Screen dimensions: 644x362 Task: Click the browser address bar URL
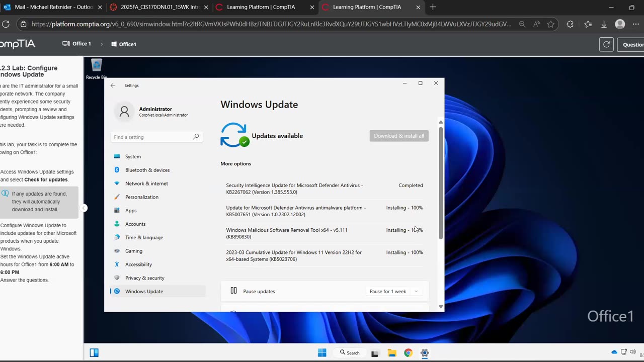pyautogui.click(x=271, y=24)
